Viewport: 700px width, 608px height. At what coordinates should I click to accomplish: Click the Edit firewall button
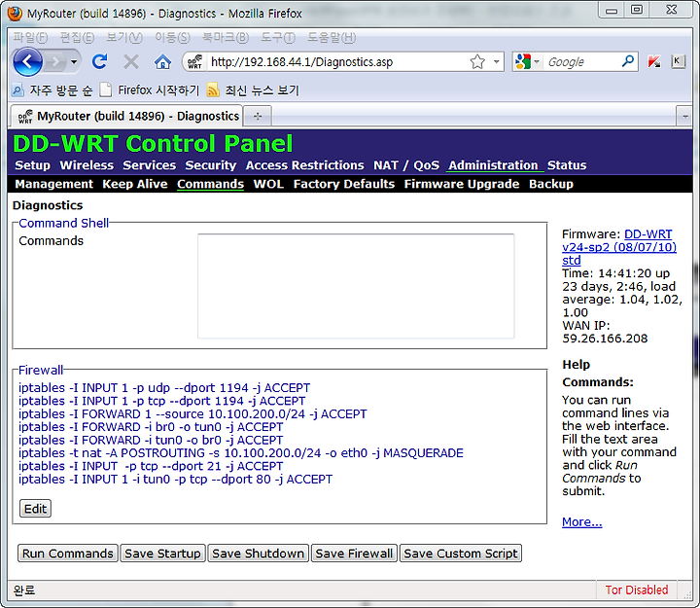35,509
